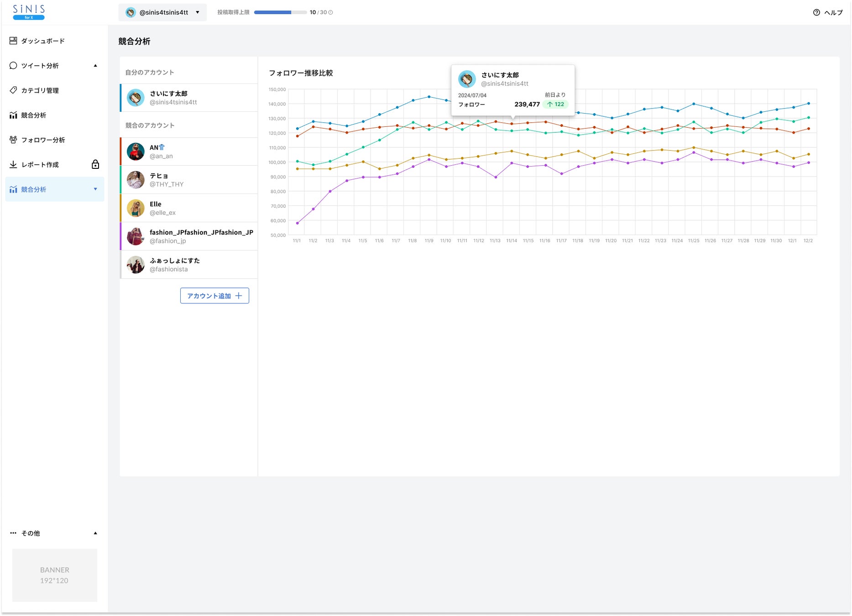852x616 pixels.
Task: Click the ダッシュボード dashboard icon
Action: pos(13,41)
